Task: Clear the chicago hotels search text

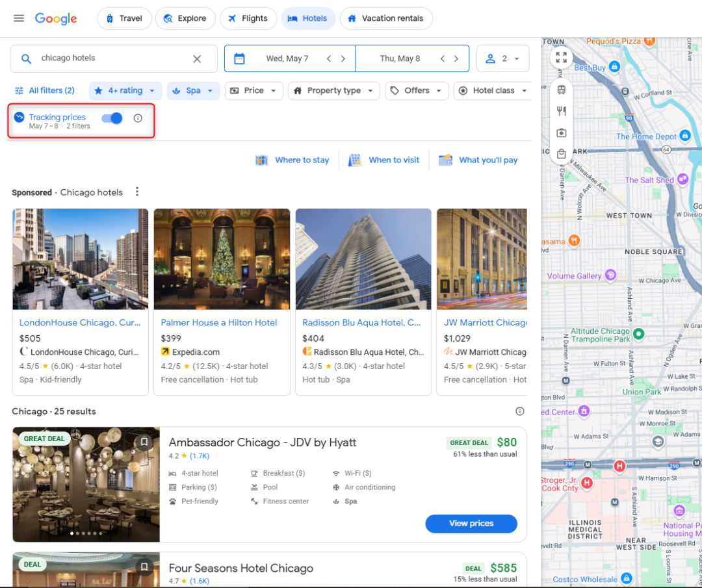Action: (197, 58)
